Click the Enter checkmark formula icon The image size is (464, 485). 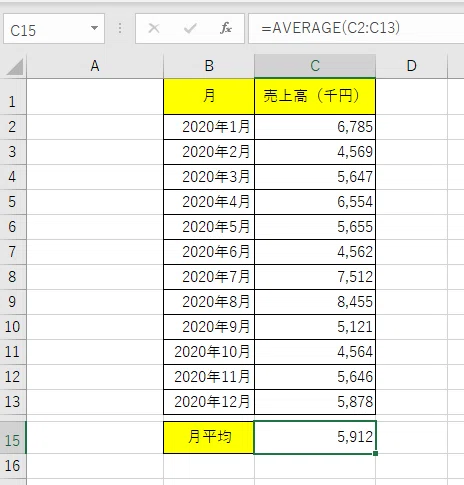point(190,28)
